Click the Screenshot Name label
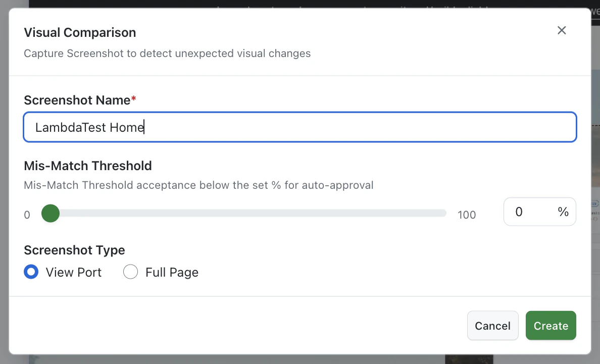600x364 pixels. coord(80,100)
